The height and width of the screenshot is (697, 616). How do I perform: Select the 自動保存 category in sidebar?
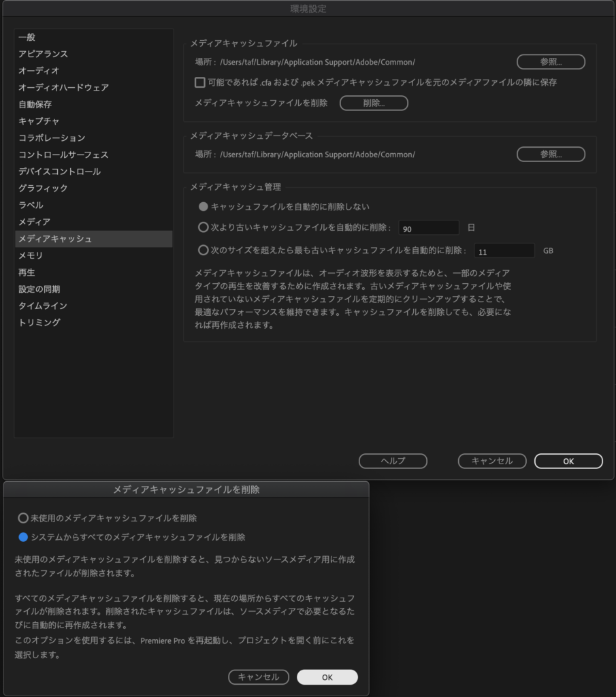coord(35,105)
